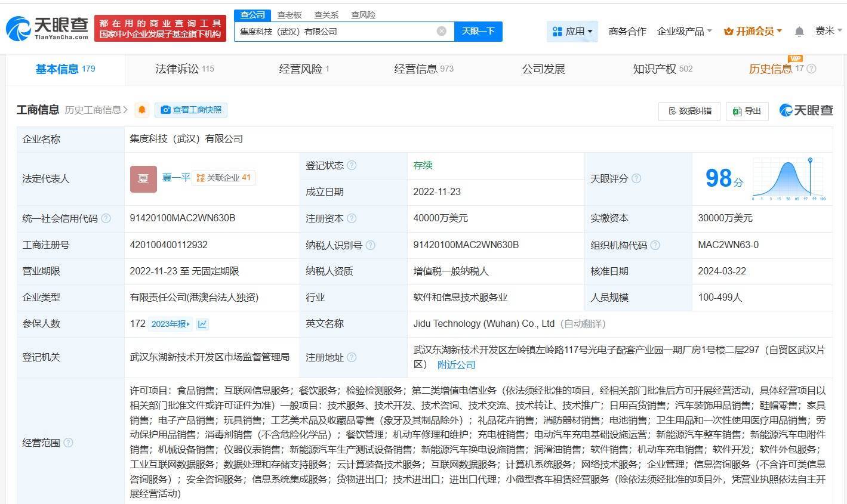
Task: Select the 查风险 search tab
Action: coord(363,15)
